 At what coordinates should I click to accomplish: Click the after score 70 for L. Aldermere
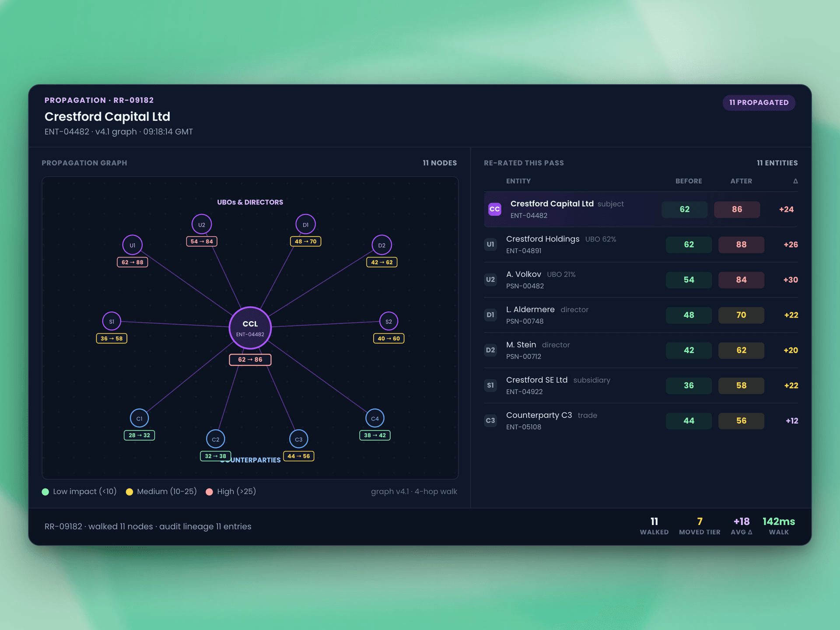click(x=741, y=315)
